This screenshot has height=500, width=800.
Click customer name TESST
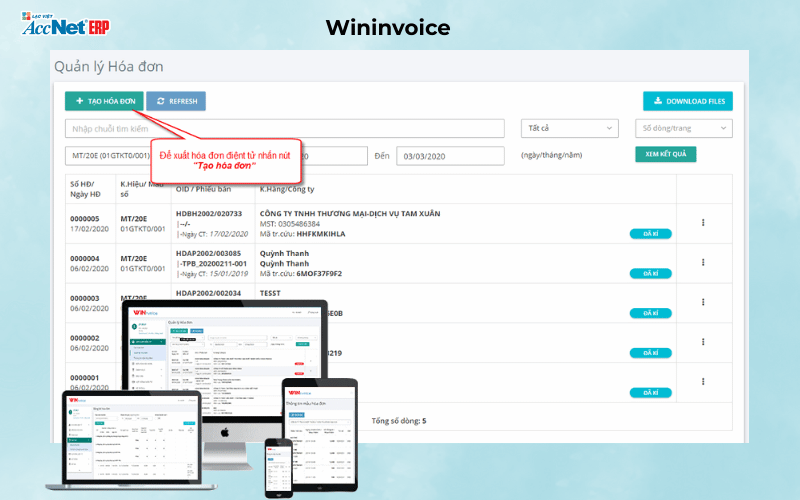270,293
